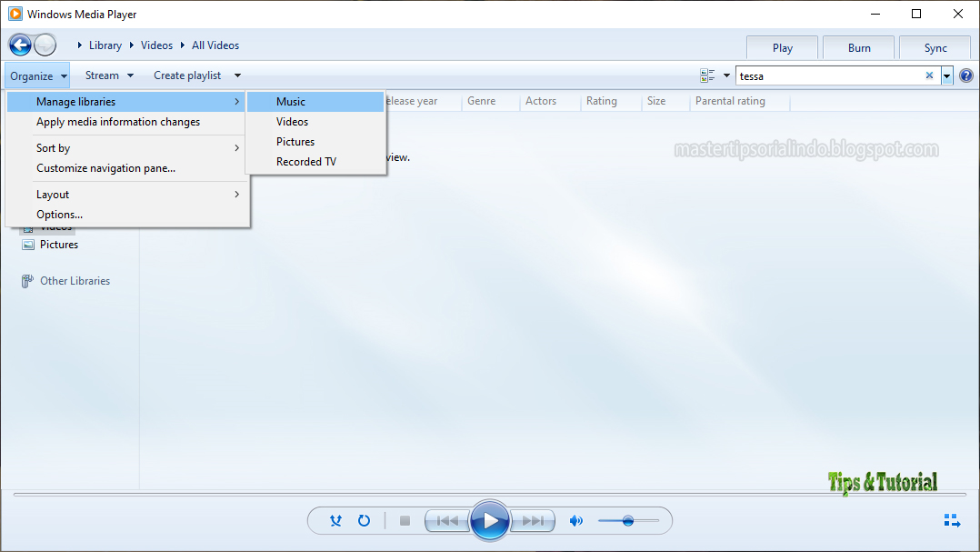Screen dimensions: 980x552
Task: Choose Recorded TV in submenu
Action: 315,161
